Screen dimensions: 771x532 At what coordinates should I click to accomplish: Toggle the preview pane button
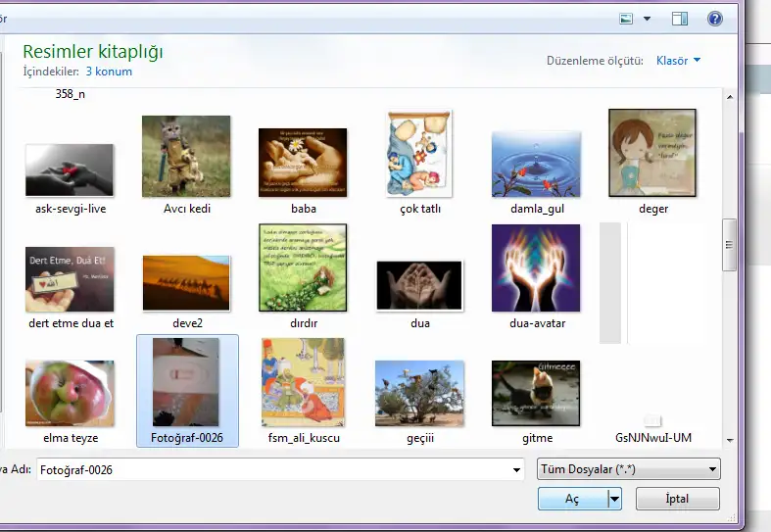tap(680, 19)
